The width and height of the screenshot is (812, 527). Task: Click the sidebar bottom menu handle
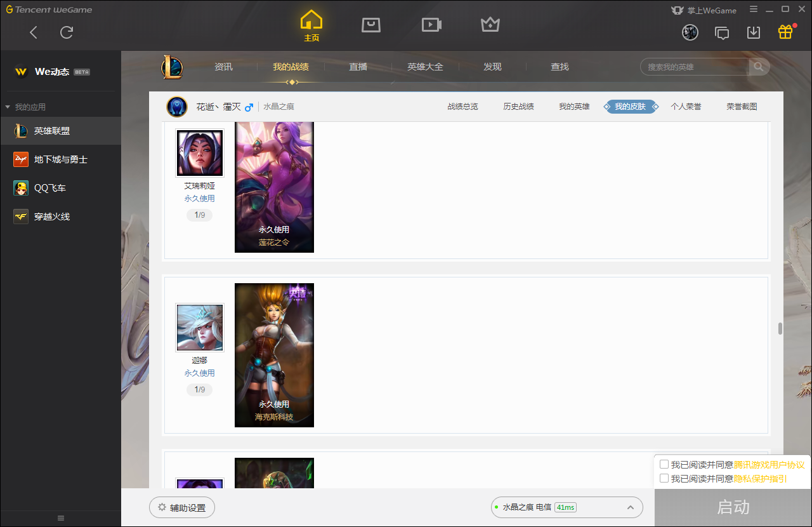point(61,518)
